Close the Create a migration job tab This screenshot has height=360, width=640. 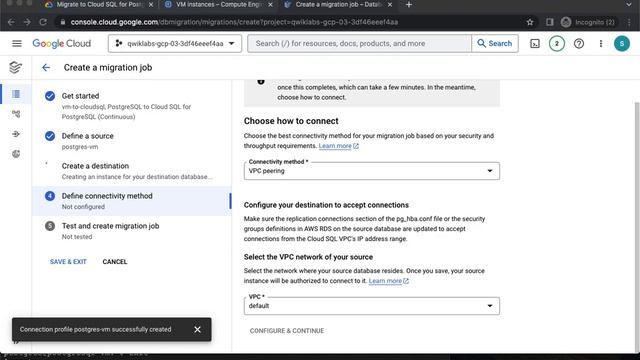coord(390,4)
